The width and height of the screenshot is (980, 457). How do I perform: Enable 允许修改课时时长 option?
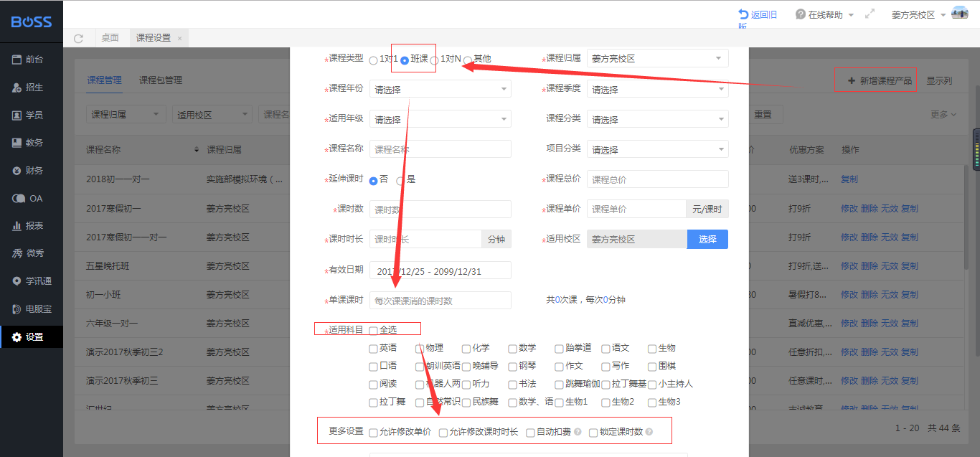(443, 433)
